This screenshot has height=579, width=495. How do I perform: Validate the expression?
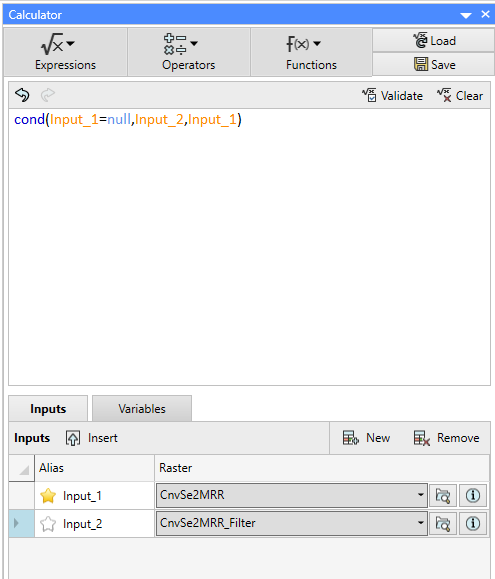coord(392,96)
